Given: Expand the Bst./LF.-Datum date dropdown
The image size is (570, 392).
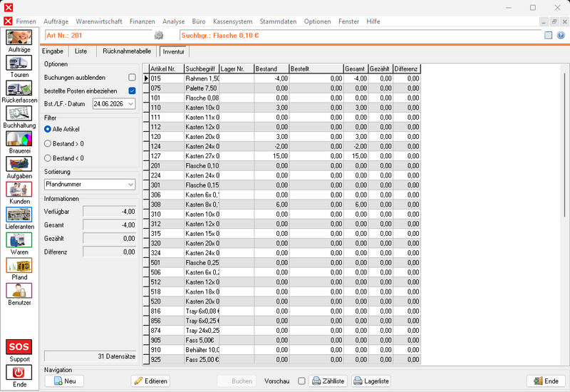Looking at the screenshot, I should pyautogui.click(x=131, y=104).
